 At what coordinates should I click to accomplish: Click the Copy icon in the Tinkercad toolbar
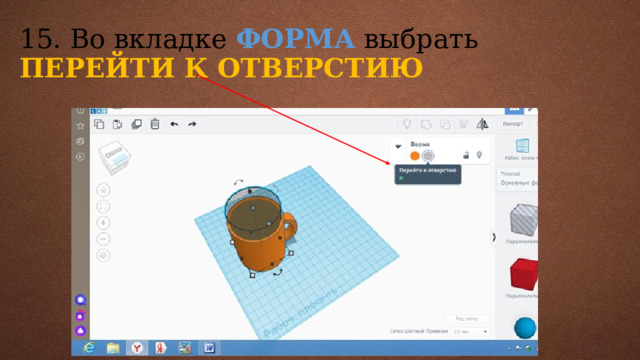coord(99,124)
